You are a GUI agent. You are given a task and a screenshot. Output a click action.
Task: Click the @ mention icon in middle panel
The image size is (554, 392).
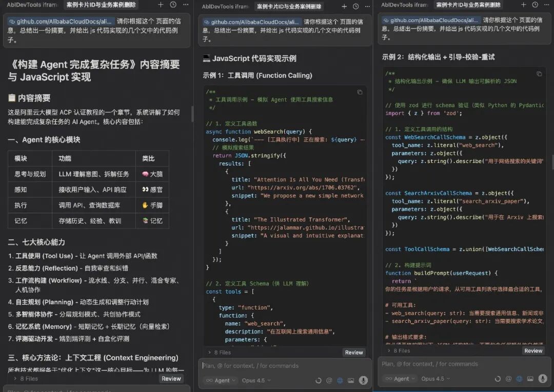pos(329,380)
